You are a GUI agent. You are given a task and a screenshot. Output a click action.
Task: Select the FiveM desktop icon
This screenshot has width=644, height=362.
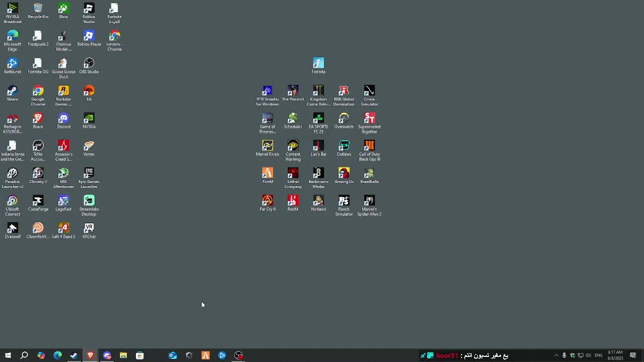tap(267, 176)
